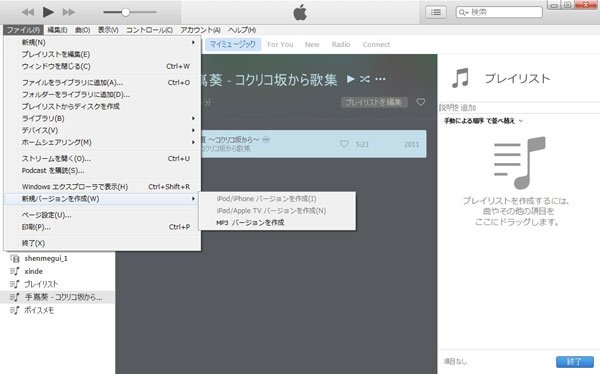Click the Apple logo in the display
Screen dimensions: 600x374
click(300, 12)
